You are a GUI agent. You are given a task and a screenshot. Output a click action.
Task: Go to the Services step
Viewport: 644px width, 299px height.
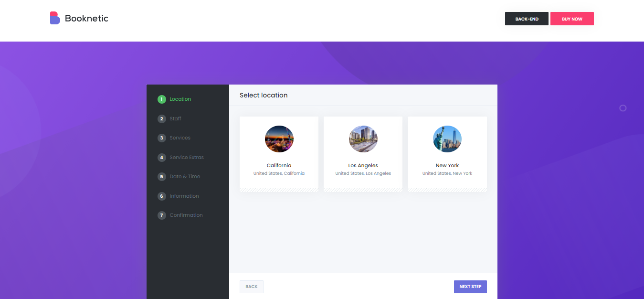tap(180, 138)
